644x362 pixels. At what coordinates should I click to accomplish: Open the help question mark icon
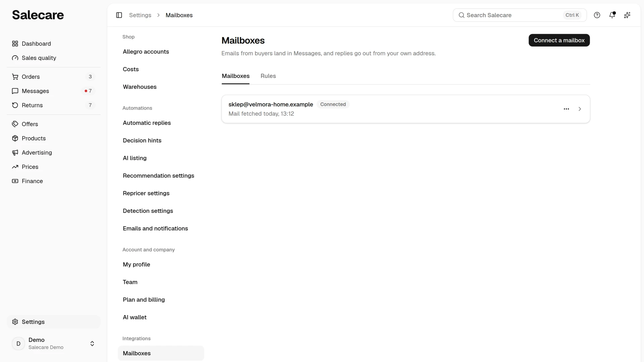pyautogui.click(x=597, y=15)
